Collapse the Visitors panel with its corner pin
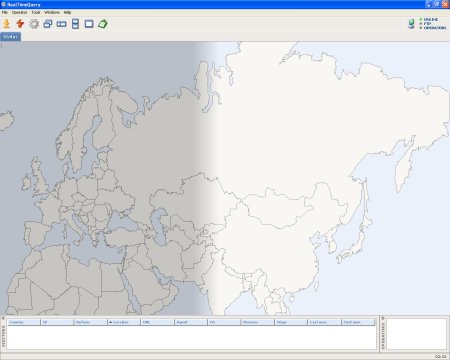The width and height of the screenshot is (450, 360). pyautogui.click(x=3, y=318)
